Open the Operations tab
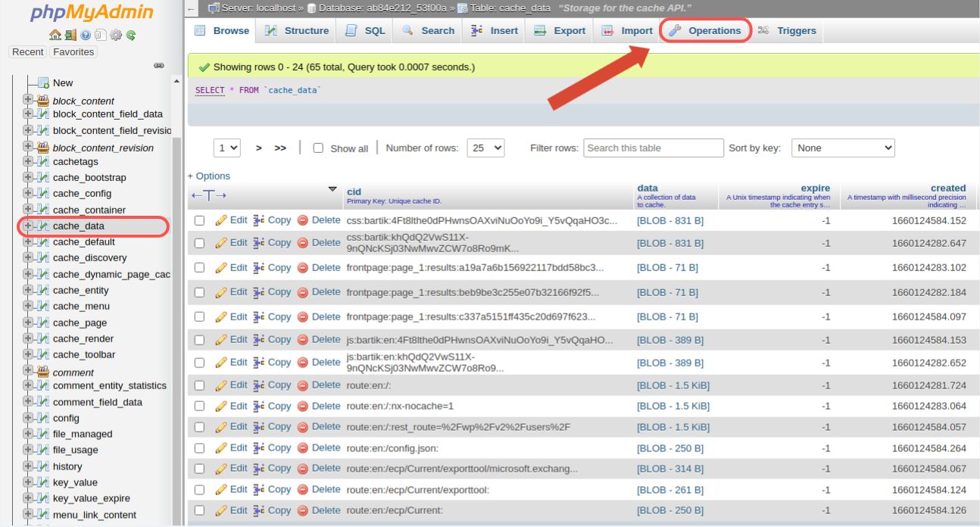 705,30
